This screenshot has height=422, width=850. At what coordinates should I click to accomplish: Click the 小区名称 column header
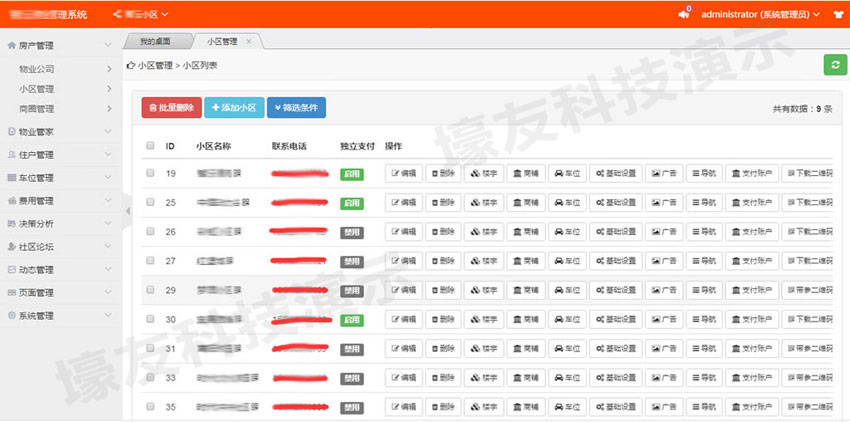(214, 146)
